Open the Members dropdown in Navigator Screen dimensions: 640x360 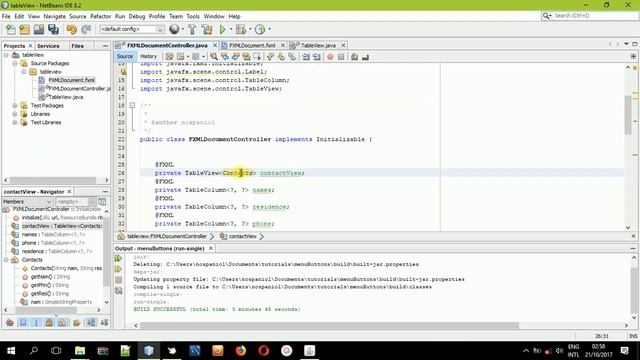click(28, 202)
